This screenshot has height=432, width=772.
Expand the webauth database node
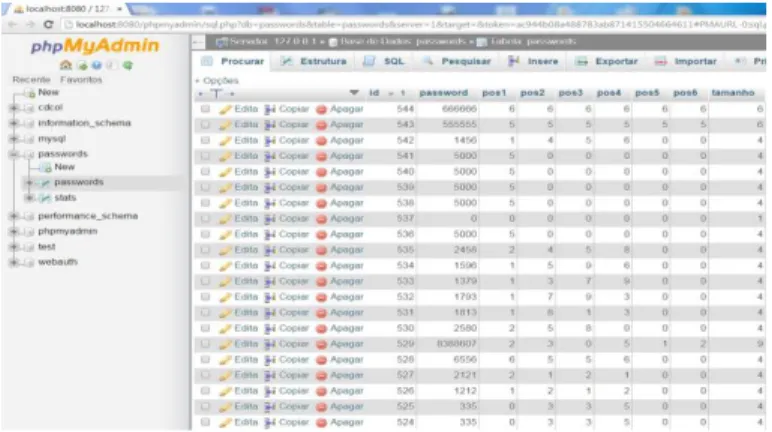click(14, 262)
